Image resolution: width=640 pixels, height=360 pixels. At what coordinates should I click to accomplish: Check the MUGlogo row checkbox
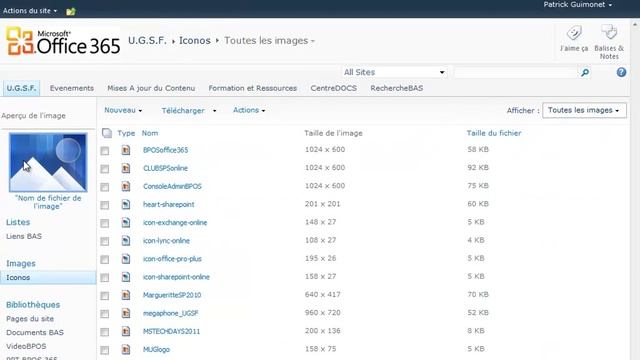pyautogui.click(x=105, y=350)
